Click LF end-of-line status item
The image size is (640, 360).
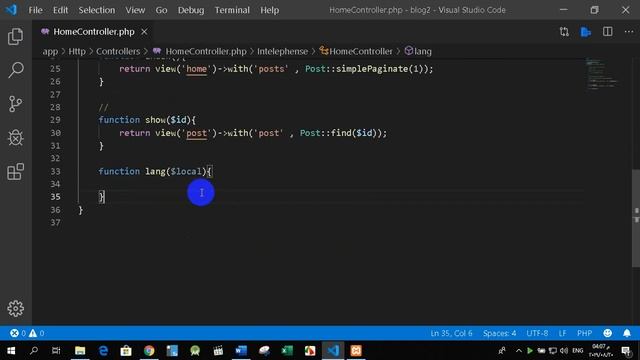(x=562, y=333)
